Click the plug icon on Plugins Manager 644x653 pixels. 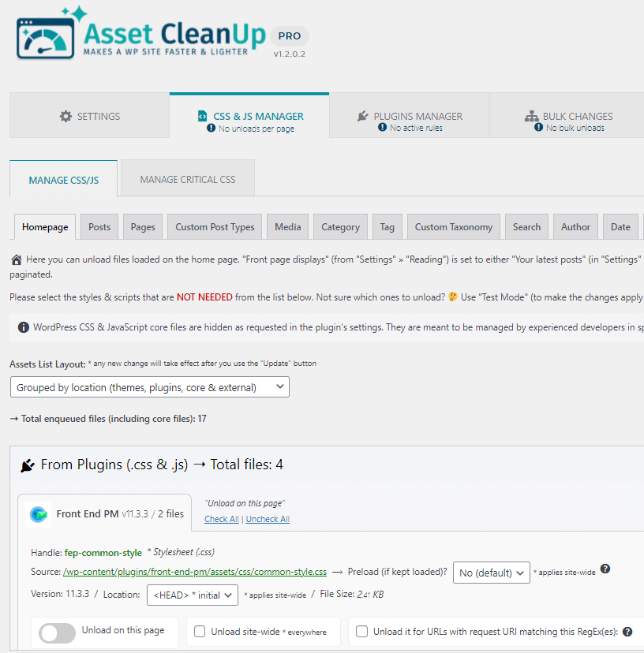[363, 116]
